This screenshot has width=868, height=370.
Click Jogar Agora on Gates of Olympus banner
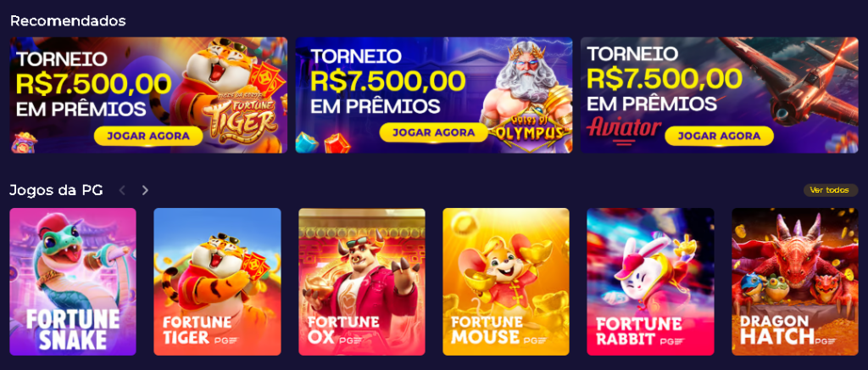(x=435, y=132)
